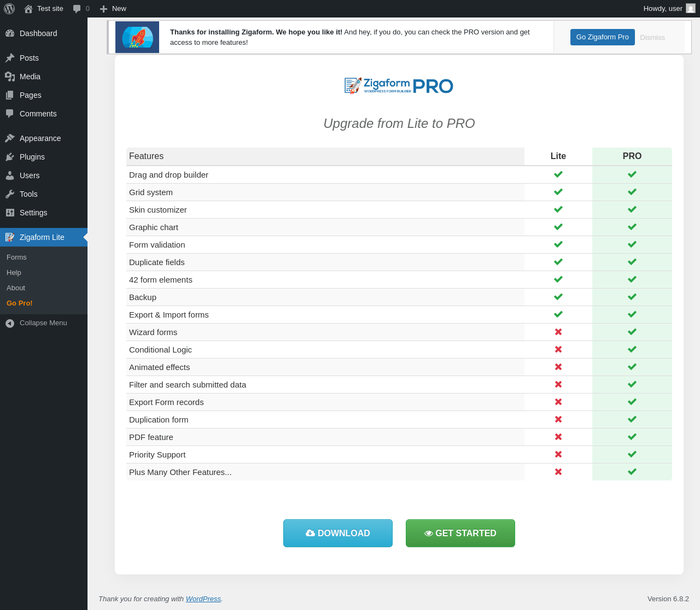700x610 pixels.
Task: Click the 'Export Form records' row text
Action: point(166,402)
